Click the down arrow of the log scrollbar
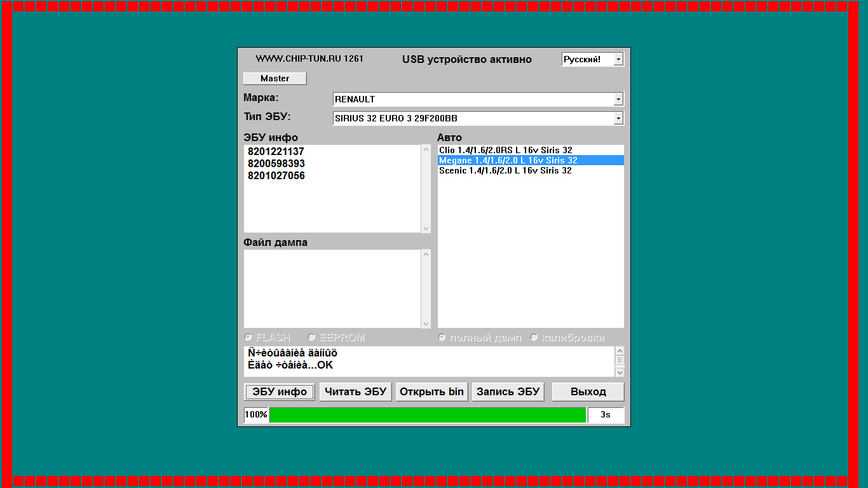Viewport: 868px width, 488px height. [x=620, y=372]
